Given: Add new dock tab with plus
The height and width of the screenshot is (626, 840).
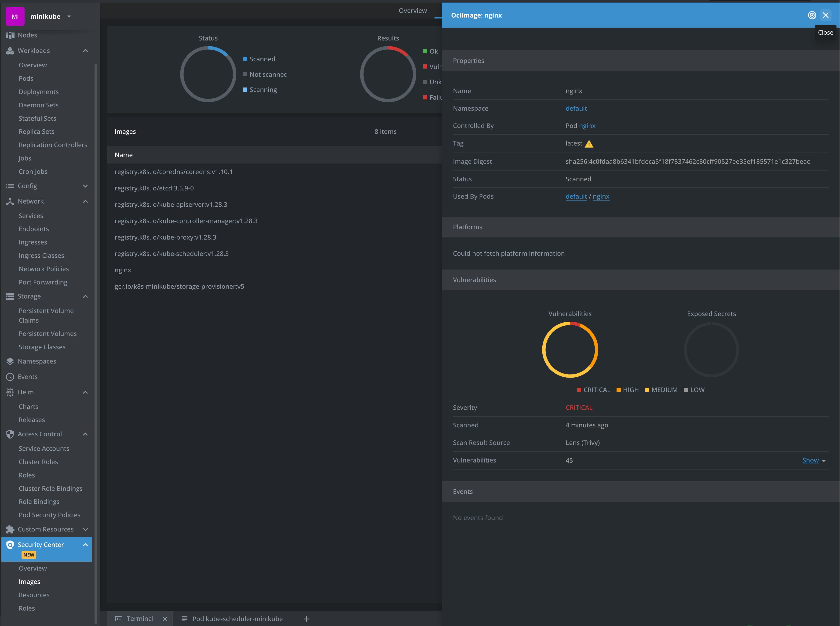Looking at the screenshot, I should coord(306,619).
